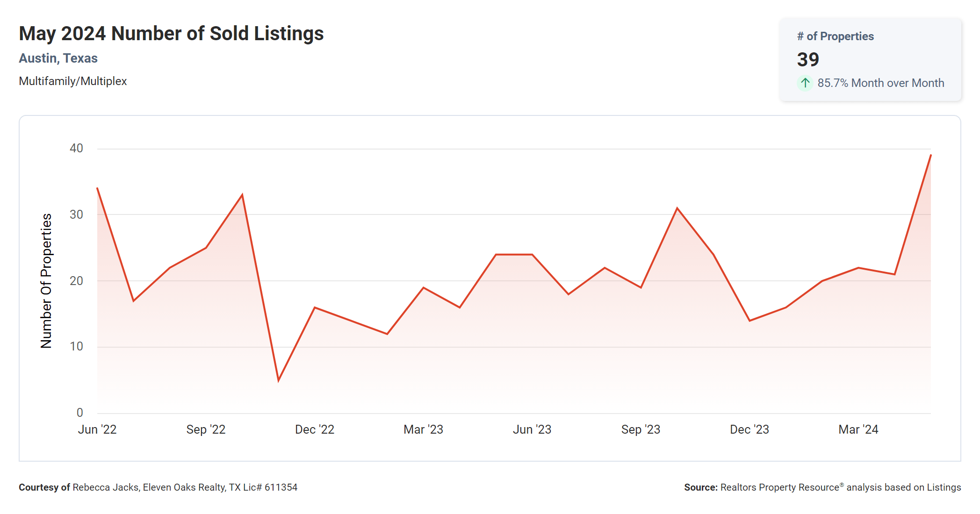Click the Dec '22 x-axis label

(315, 429)
